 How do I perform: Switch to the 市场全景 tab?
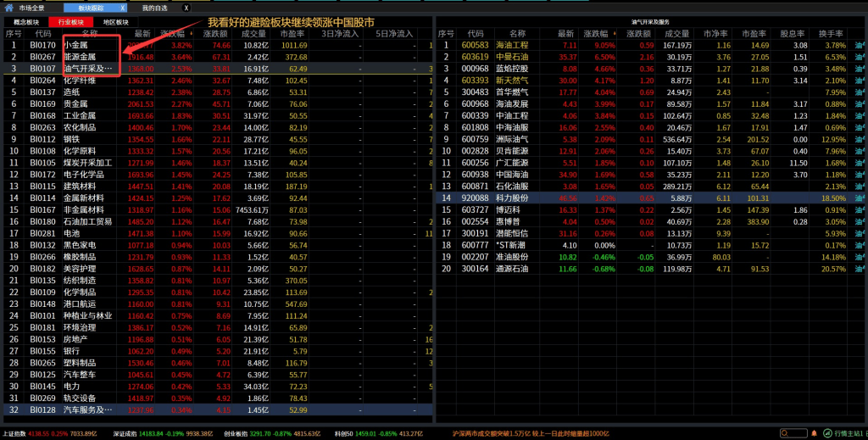[31, 8]
